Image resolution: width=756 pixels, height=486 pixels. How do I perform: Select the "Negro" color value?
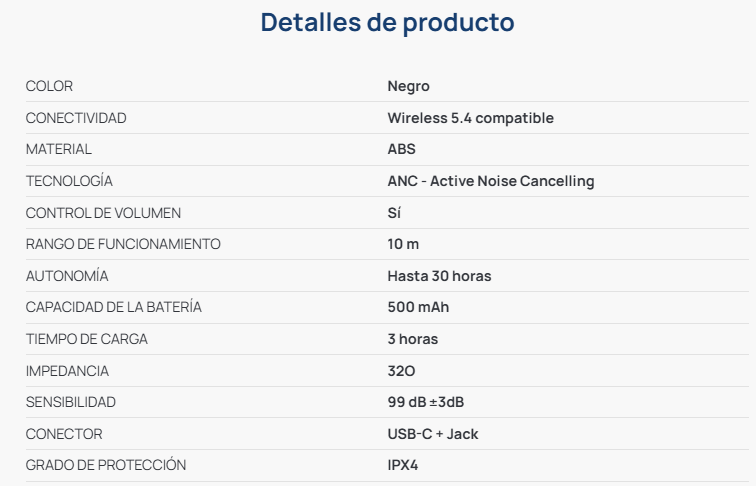click(x=408, y=86)
